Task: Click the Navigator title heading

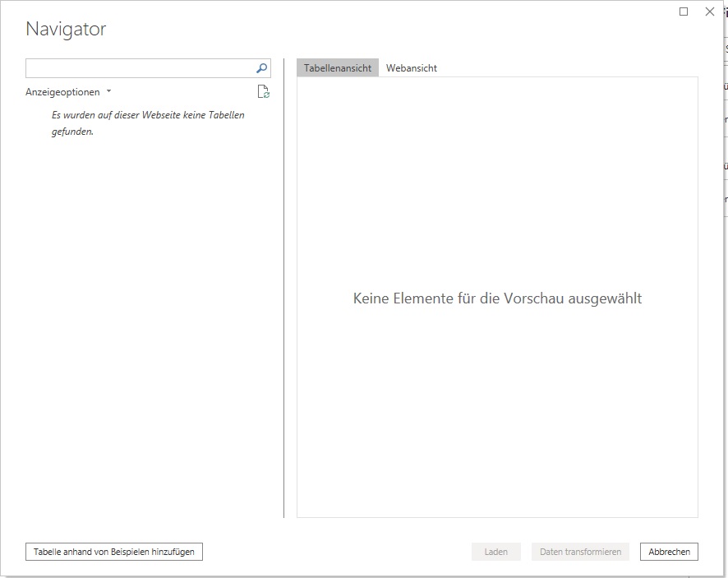Action: pos(66,29)
